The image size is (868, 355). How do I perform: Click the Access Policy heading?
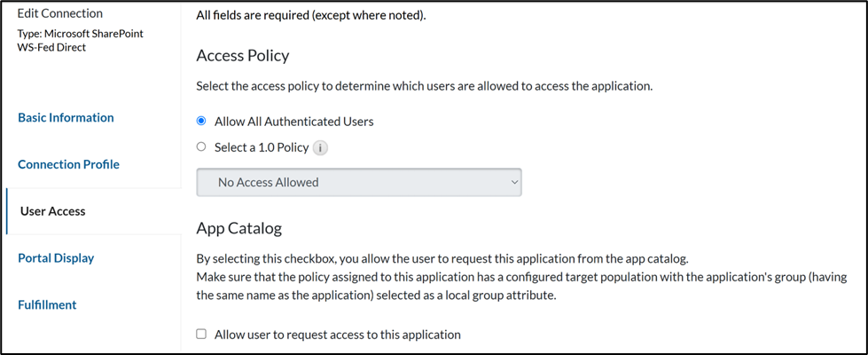click(x=242, y=55)
